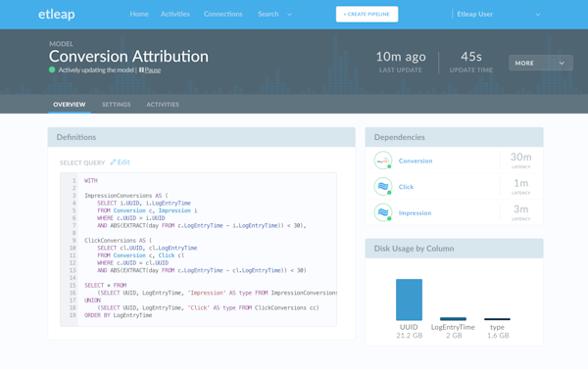The image size is (588, 369).
Task: Expand the Search dropdown chevron
Action: point(289,15)
